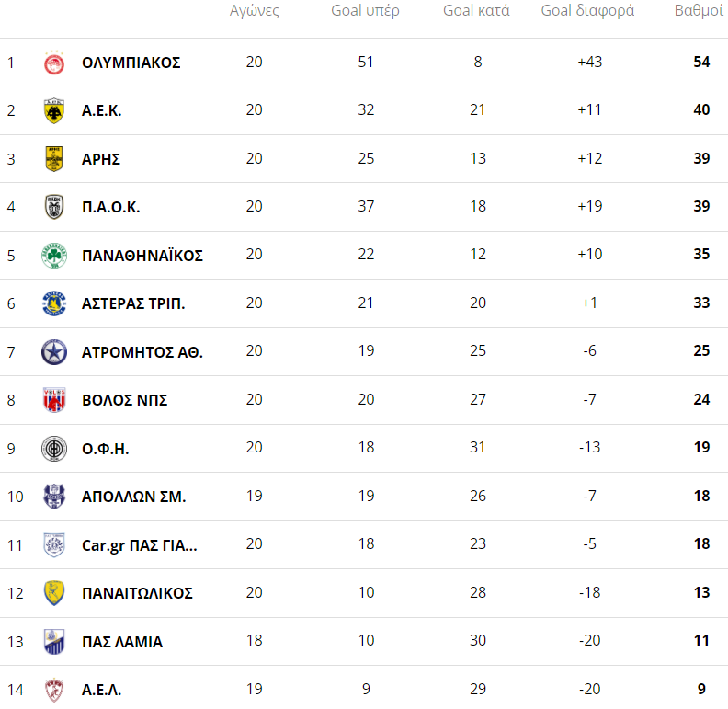Image resolution: width=728 pixels, height=709 pixels.
Task: Select the Atromitos blue star logo
Action: click(x=54, y=352)
